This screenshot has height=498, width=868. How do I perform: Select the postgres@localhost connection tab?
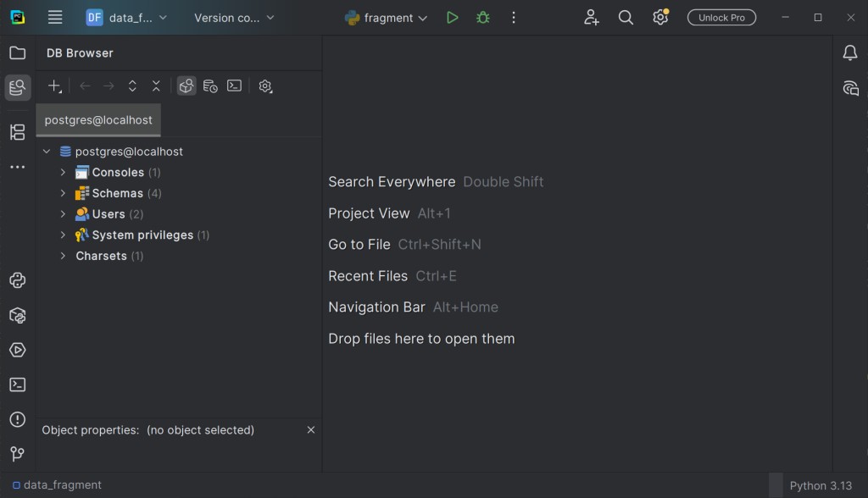click(98, 120)
